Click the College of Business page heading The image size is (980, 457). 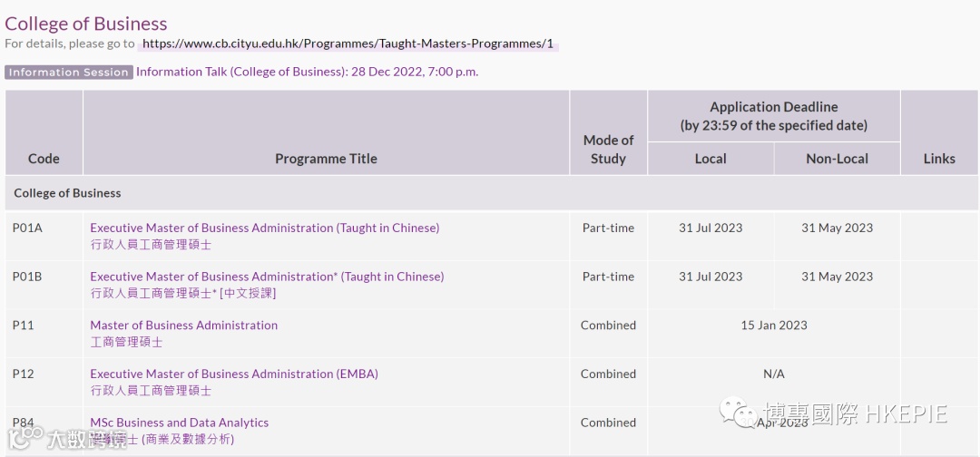coord(86,24)
